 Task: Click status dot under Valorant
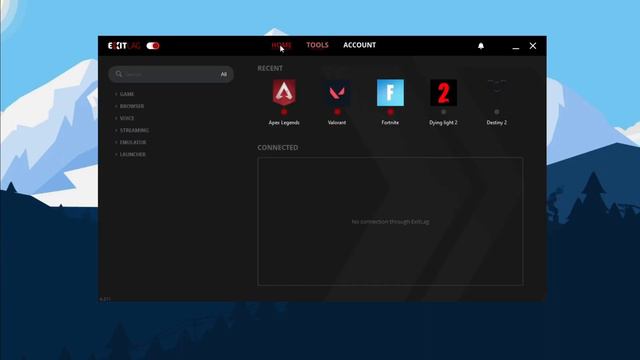tap(337, 112)
